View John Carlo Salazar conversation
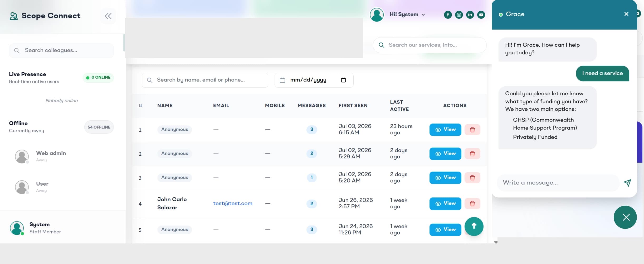The image size is (644, 264). 445,204
